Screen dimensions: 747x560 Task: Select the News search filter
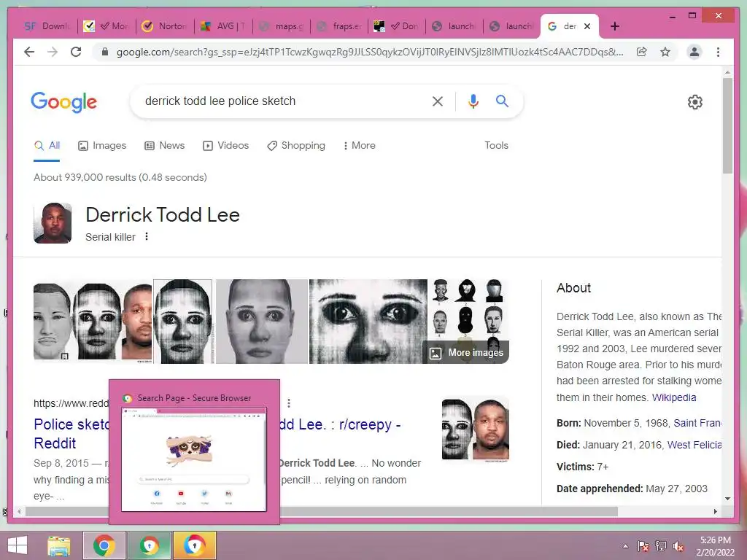coord(164,146)
